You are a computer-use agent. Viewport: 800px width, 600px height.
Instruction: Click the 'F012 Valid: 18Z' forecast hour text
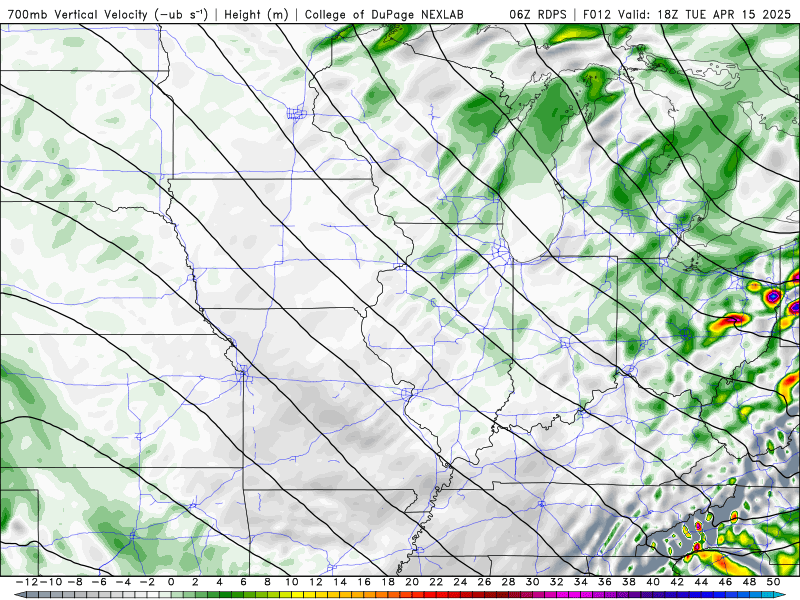click(630, 14)
